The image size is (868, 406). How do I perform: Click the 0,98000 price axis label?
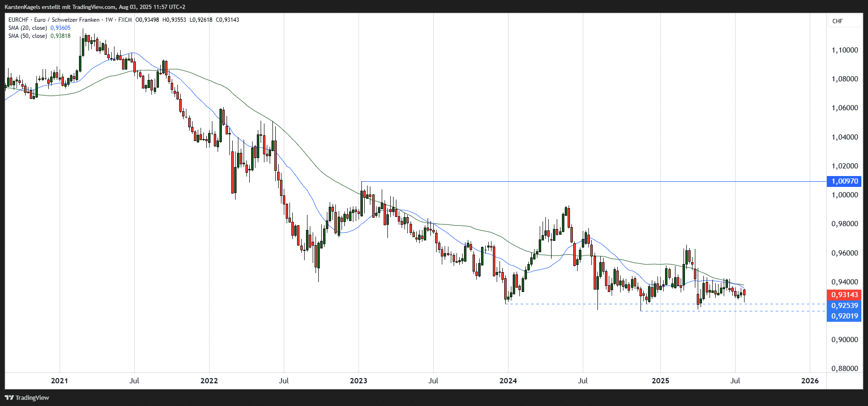[x=845, y=224]
